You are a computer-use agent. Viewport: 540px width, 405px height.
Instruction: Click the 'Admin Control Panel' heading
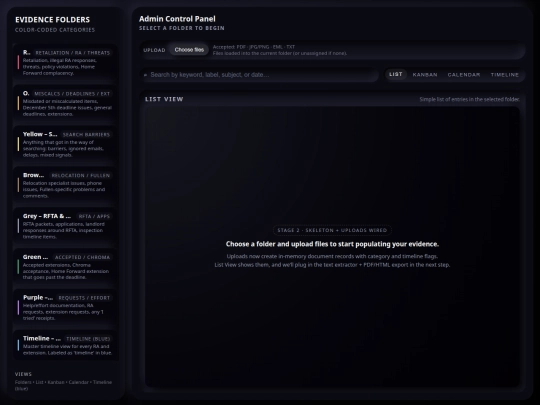(177, 19)
